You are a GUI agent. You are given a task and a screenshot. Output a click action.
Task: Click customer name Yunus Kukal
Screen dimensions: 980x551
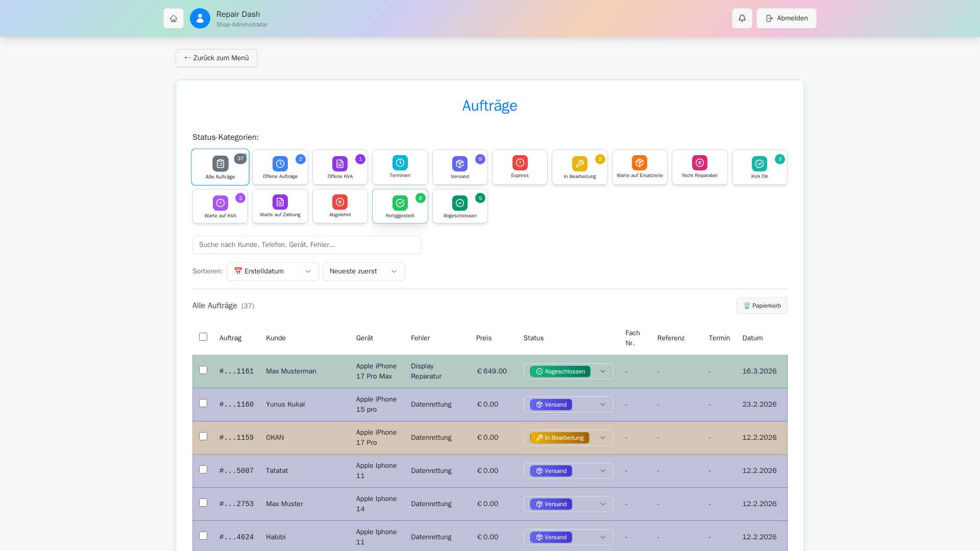pos(285,405)
